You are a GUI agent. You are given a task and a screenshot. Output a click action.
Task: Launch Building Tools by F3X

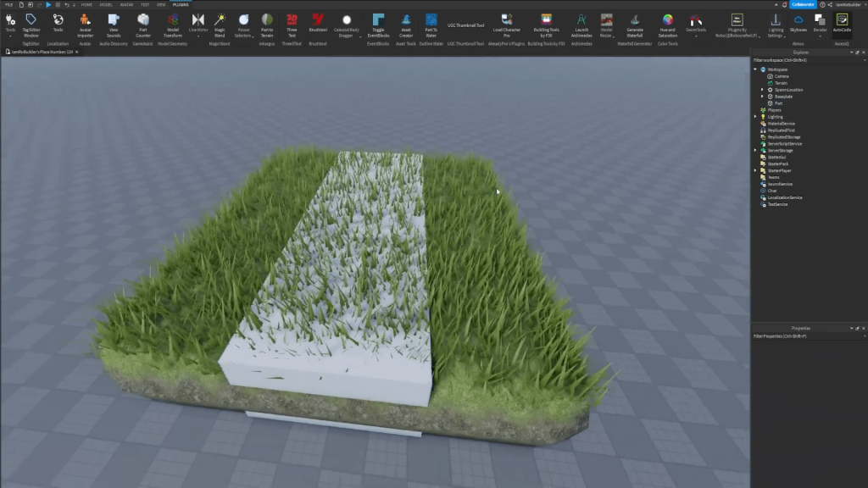(x=547, y=25)
